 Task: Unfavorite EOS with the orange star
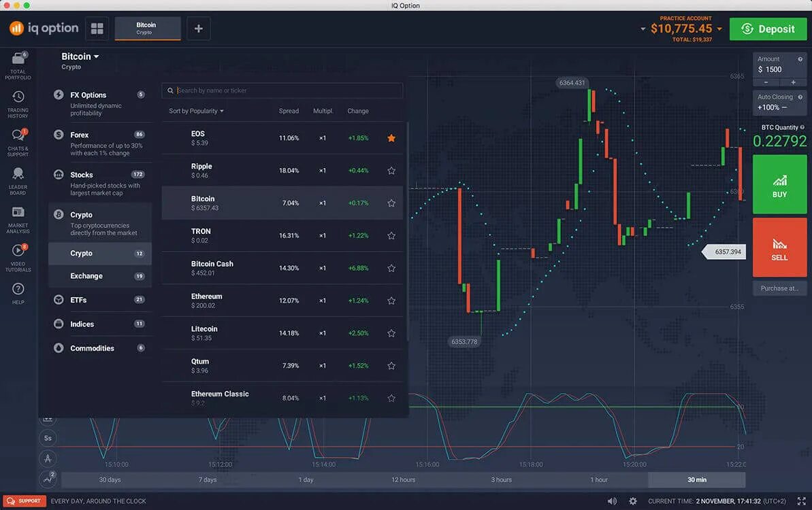(391, 138)
